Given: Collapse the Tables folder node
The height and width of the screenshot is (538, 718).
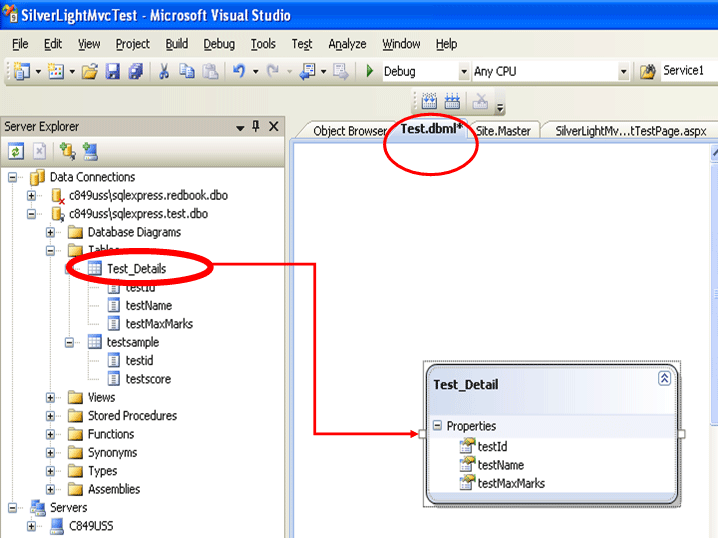Looking at the screenshot, I should coord(50,250).
